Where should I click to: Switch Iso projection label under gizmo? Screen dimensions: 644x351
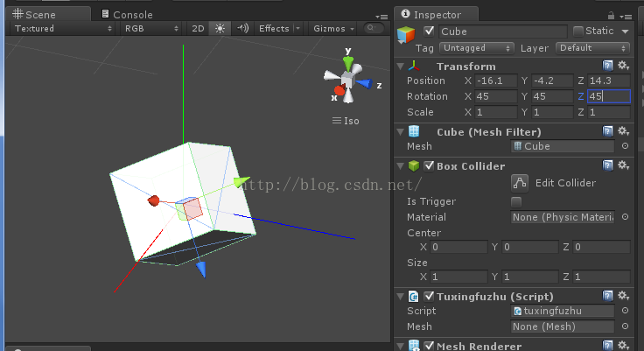tap(346, 121)
